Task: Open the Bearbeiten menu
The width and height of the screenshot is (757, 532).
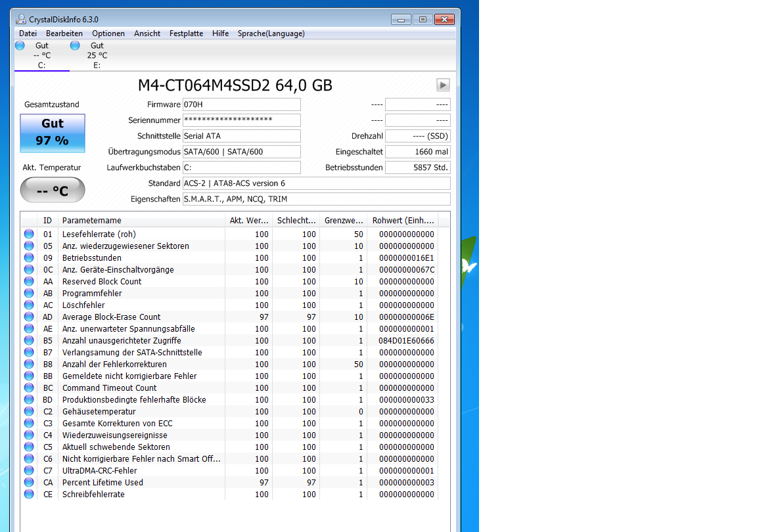Action: [64, 33]
